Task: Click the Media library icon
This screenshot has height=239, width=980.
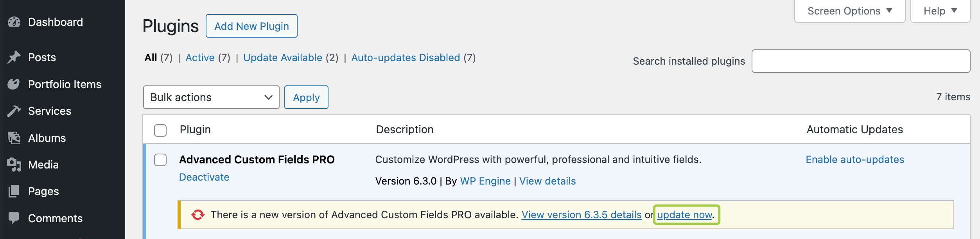Action: [x=14, y=165]
